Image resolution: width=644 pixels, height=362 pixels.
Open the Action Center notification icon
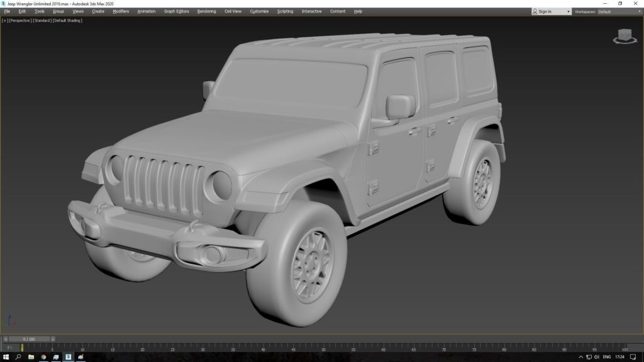pos(634,357)
